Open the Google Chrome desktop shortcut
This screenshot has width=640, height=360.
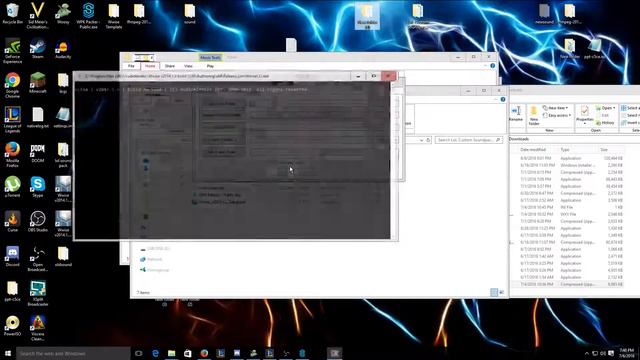[13, 85]
